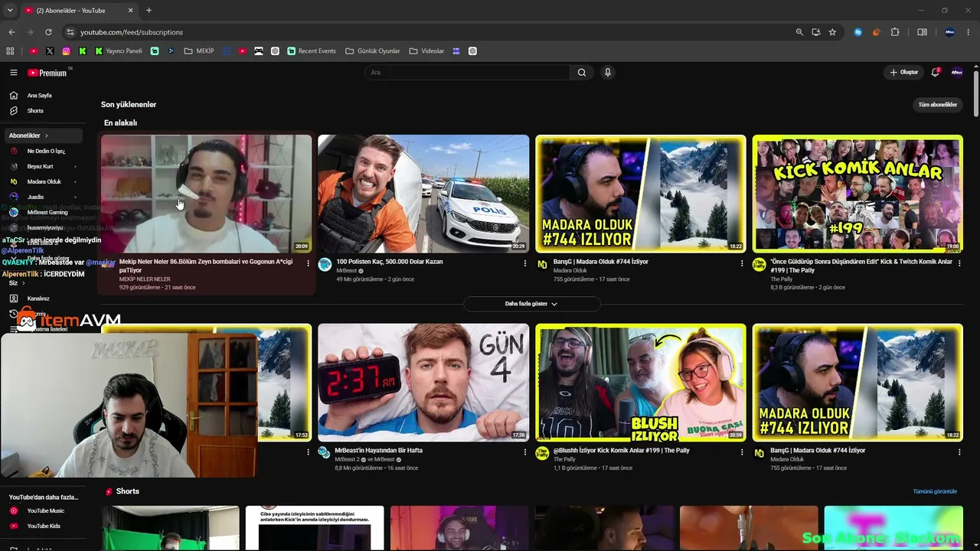The width and height of the screenshot is (980, 551).
Task: Open the notifications bell
Action: [935, 73]
